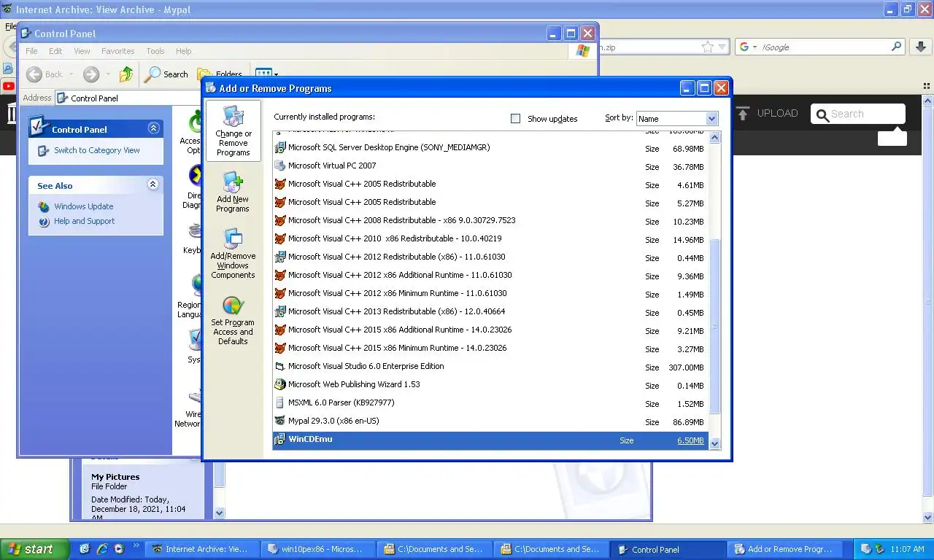Click UPLOAD on the Internet Archive page
Viewport: 934px width, 560px height.
pyautogui.click(x=777, y=113)
